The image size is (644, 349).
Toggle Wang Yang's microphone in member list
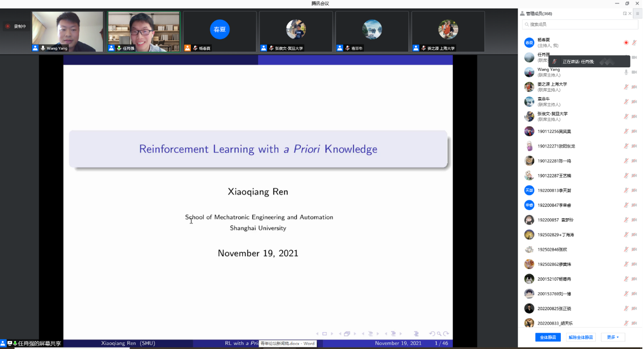point(626,72)
